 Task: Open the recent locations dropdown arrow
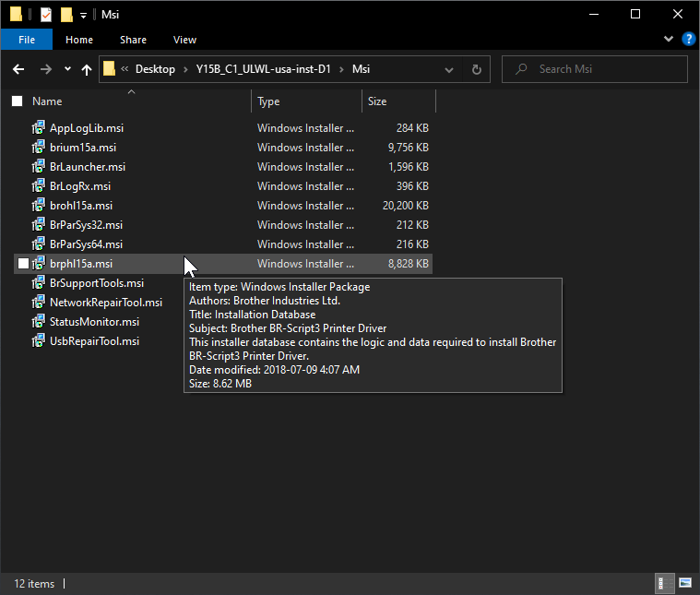[x=67, y=69]
